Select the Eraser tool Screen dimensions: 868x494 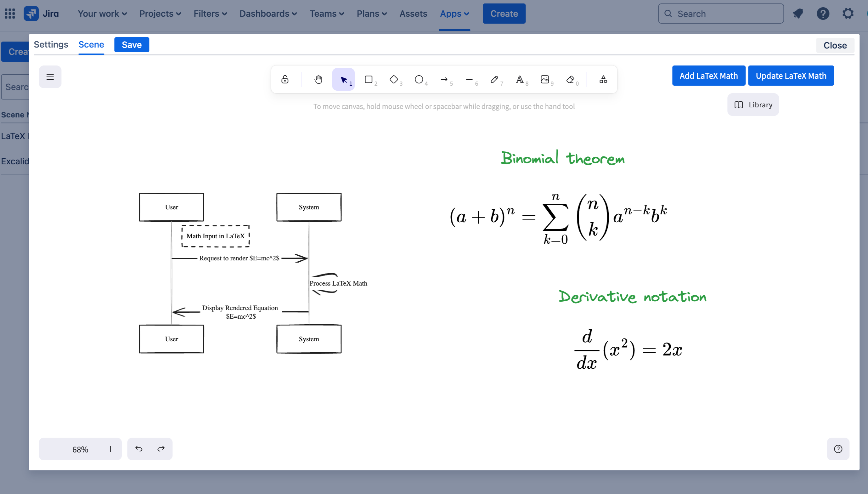(x=571, y=79)
